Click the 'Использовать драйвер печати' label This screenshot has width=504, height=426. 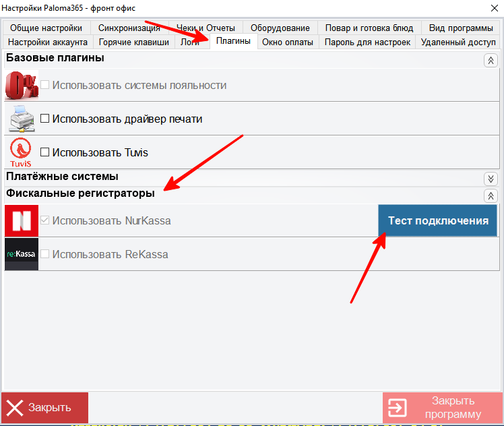[127, 119]
